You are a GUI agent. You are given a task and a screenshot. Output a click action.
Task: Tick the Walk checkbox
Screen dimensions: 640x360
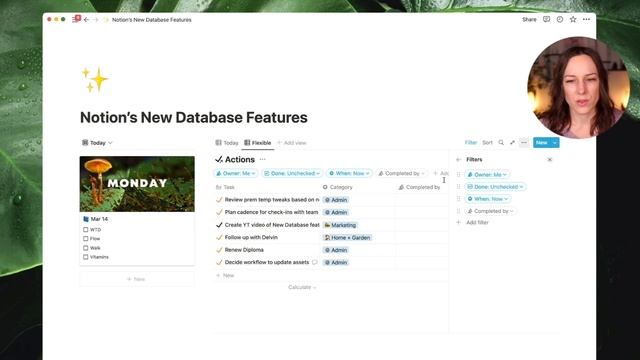click(x=85, y=248)
